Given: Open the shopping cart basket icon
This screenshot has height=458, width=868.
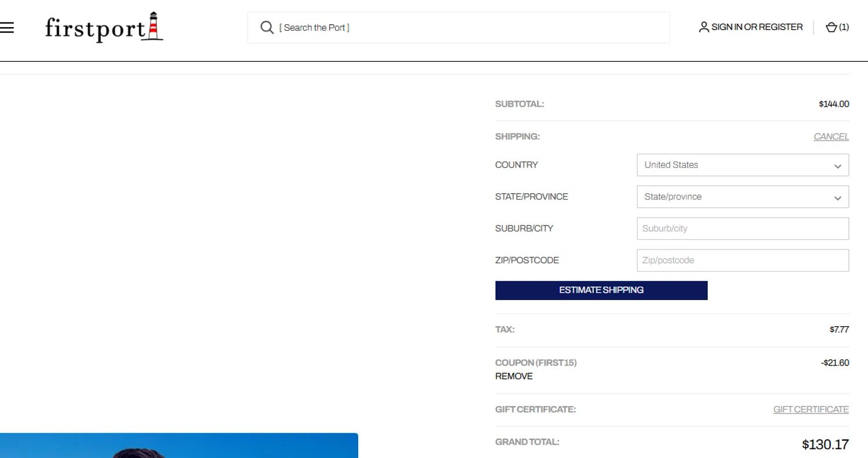Looking at the screenshot, I should (831, 27).
